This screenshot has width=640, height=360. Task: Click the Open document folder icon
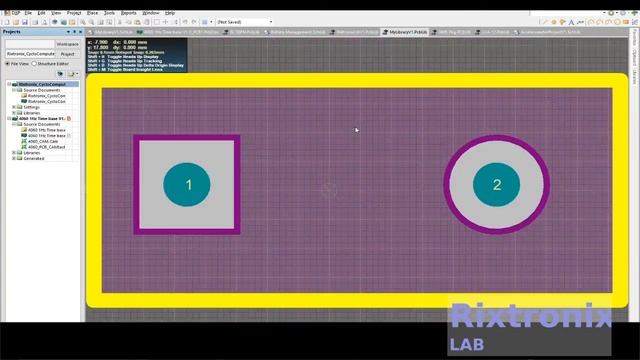click(16, 22)
